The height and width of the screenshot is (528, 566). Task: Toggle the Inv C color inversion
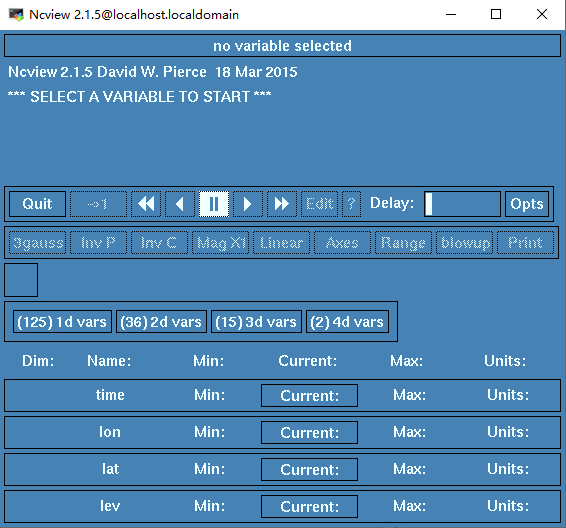pyautogui.click(x=159, y=243)
